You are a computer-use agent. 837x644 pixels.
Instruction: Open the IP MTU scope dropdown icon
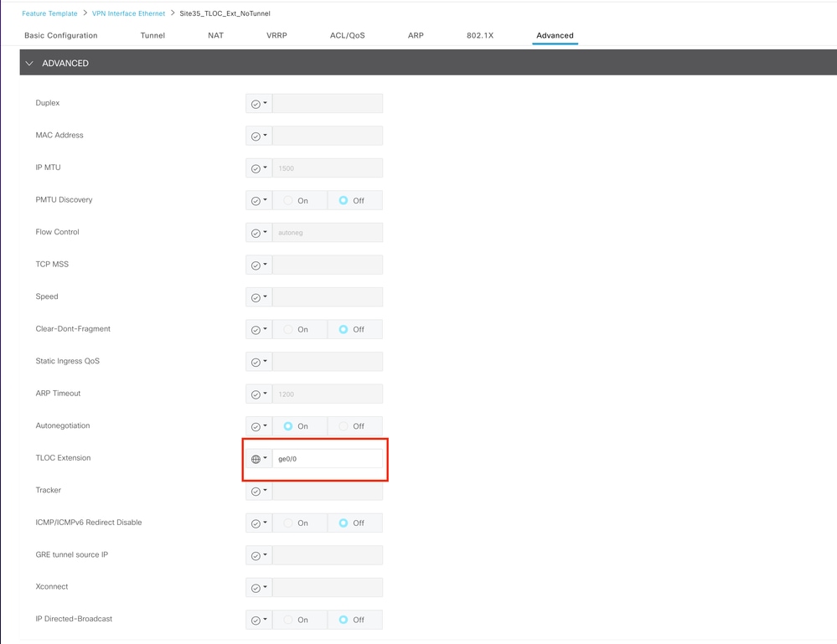(x=259, y=168)
